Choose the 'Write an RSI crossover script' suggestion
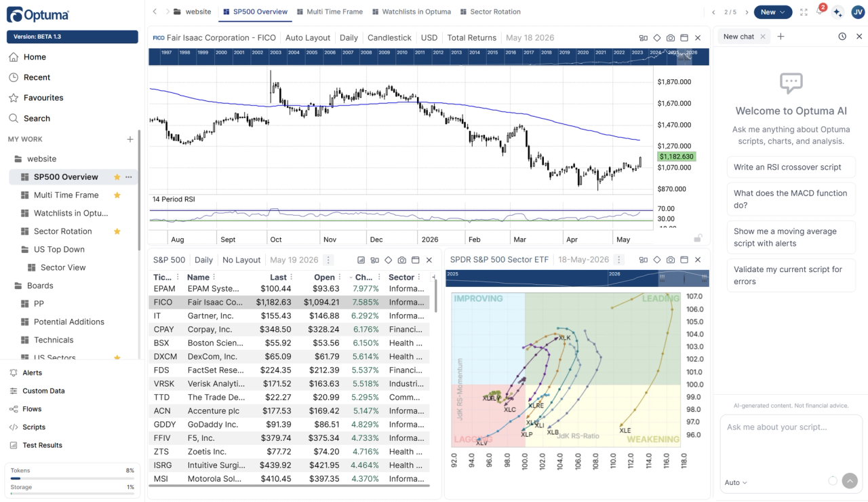Viewport: 868px width, 502px height. (x=791, y=167)
